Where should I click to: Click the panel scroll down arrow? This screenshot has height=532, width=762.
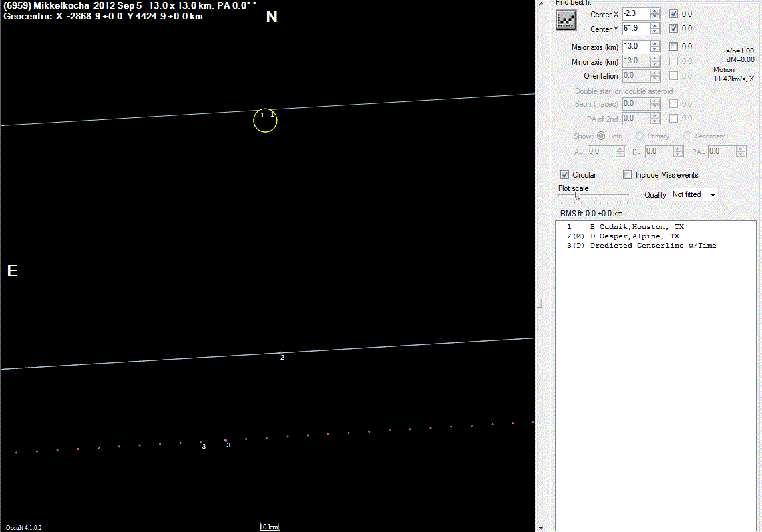point(541,528)
